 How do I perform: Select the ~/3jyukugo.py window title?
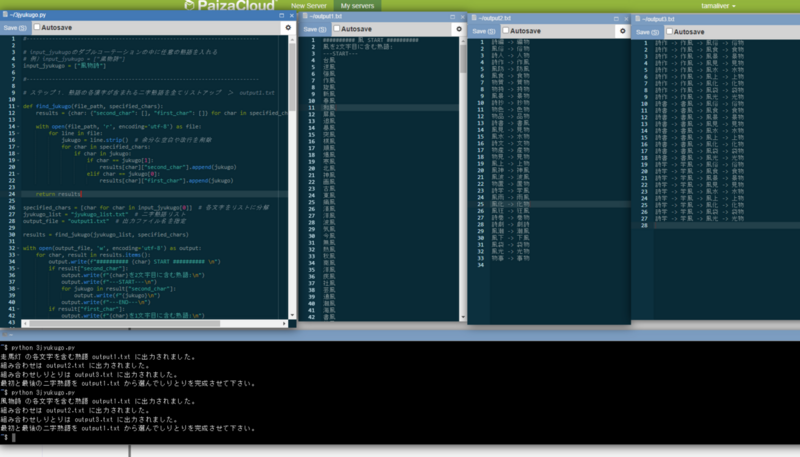point(28,15)
